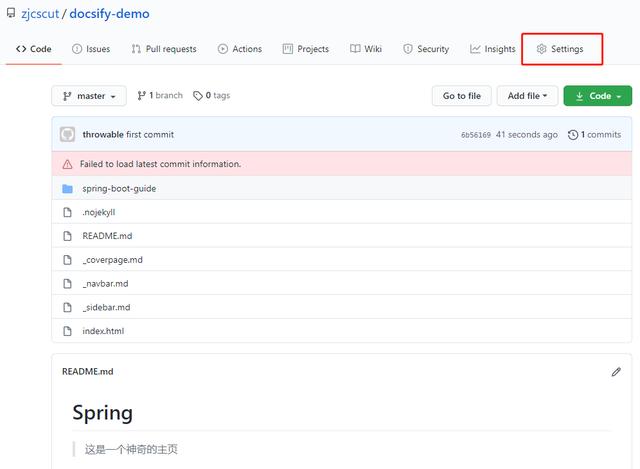Viewport: 640px width, 469px height.
Task: View the 1 commits history
Action: point(594,134)
